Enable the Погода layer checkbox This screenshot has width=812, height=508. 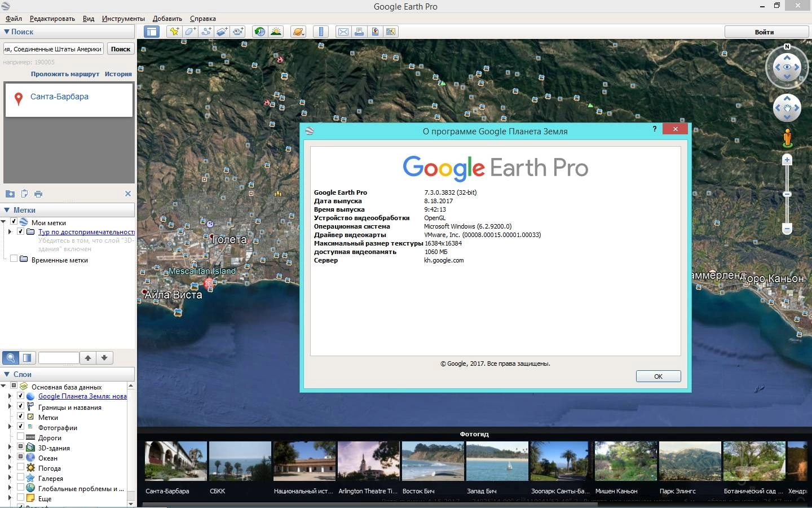(21, 467)
